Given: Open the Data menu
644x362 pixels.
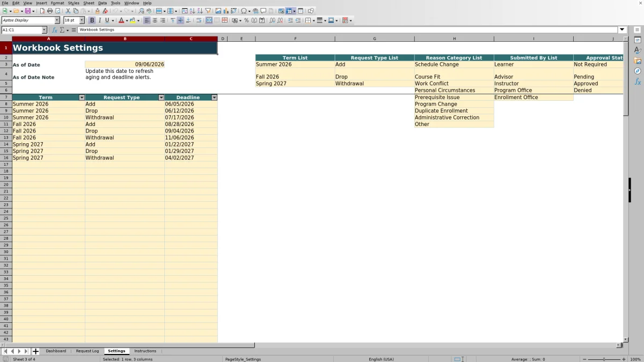Looking at the screenshot, I should [x=103, y=3].
